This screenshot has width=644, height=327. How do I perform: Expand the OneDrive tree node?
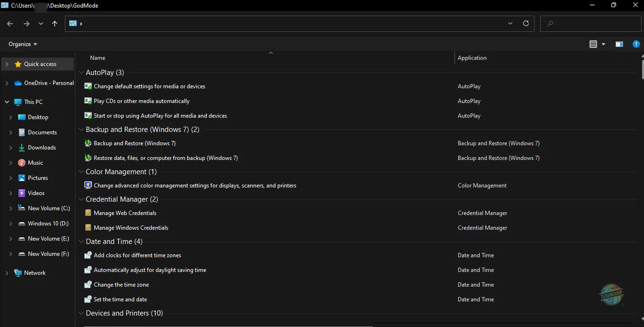7,83
